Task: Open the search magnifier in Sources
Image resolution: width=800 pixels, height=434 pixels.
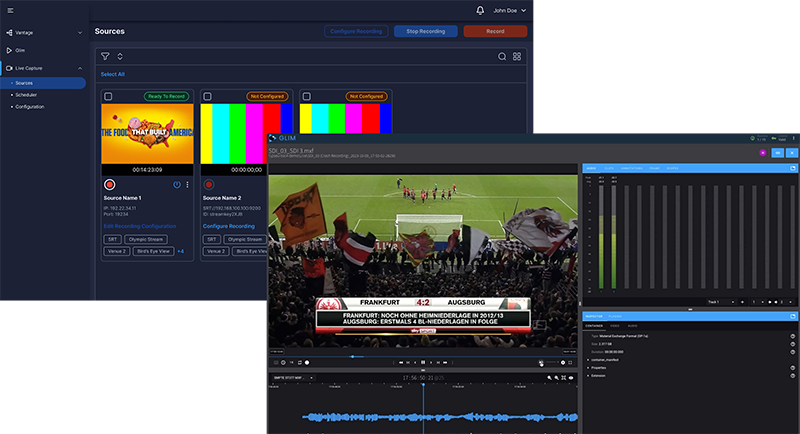Action: [x=502, y=57]
